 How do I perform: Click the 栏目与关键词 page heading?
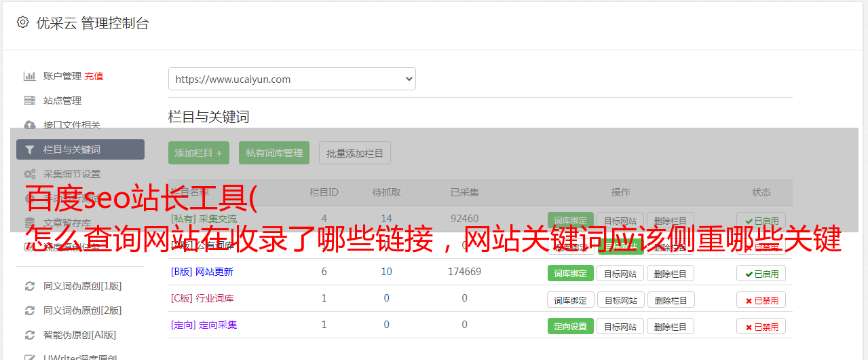pyautogui.click(x=209, y=117)
